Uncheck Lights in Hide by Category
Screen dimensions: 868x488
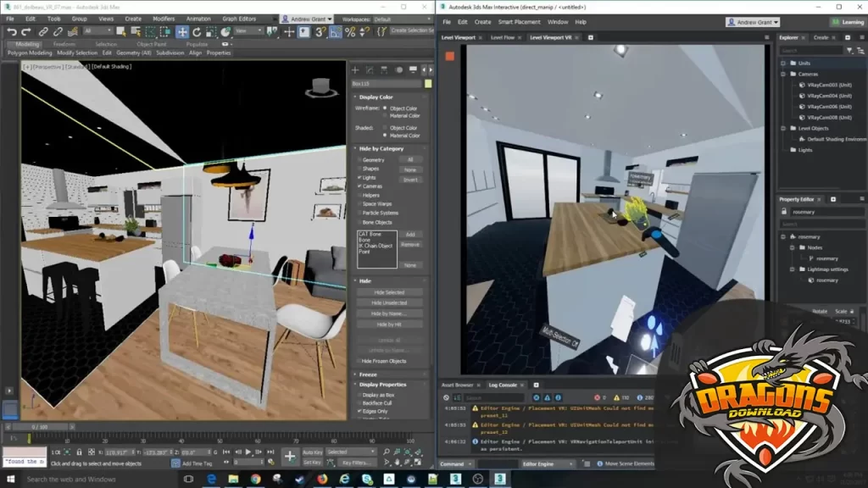359,179
